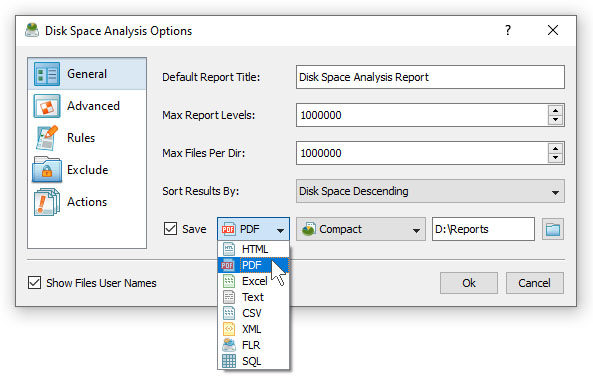This screenshot has height=379, width=593.
Task: Switch to the General tab label
Action: [x=87, y=74]
